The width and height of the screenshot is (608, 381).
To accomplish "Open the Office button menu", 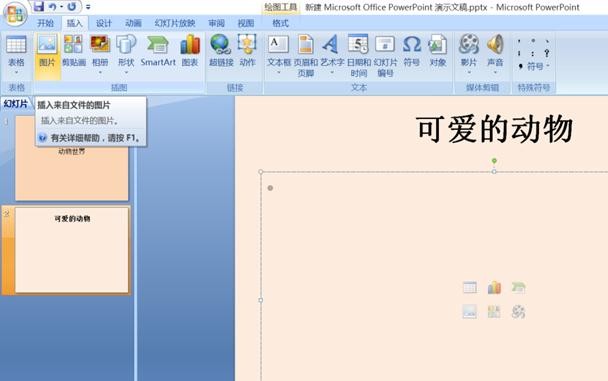I will point(15,14).
